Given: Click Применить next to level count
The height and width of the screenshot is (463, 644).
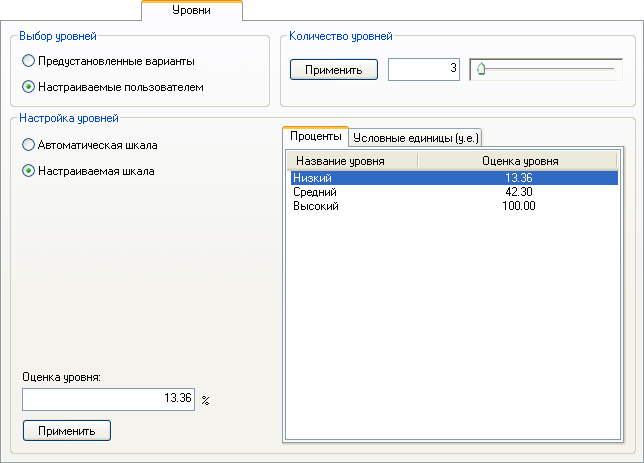Looking at the screenshot, I should coord(334,70).
